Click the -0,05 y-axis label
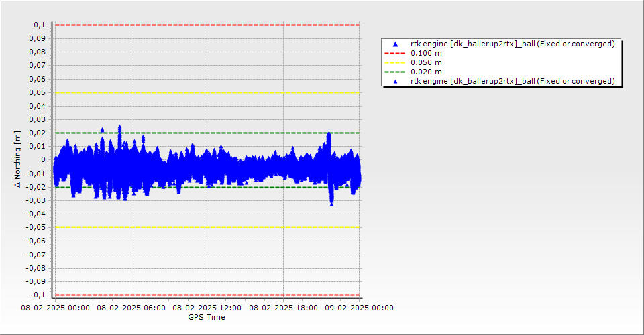 coord(36,228)
